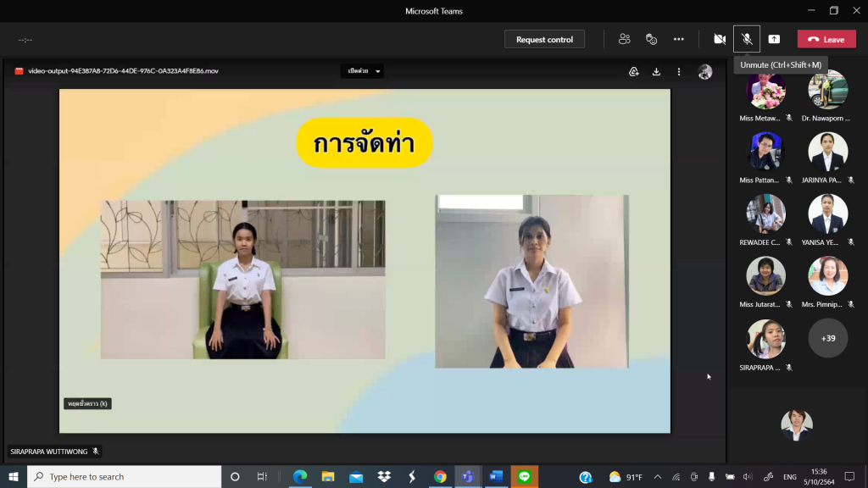Open the 'เปิดด้วย' open-with dropdown
Viewport: 868px width, 488px height.
pos(362,71)
